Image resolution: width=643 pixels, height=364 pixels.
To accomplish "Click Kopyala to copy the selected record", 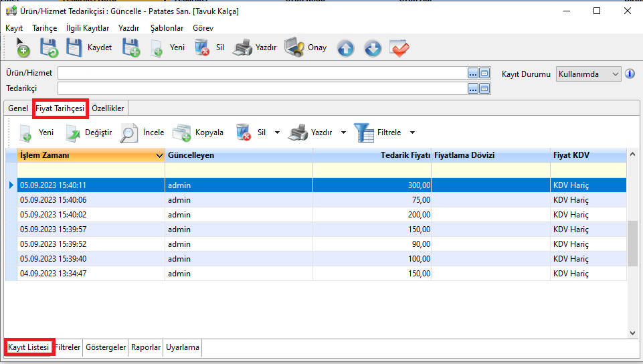I will (x=198, y=132).
